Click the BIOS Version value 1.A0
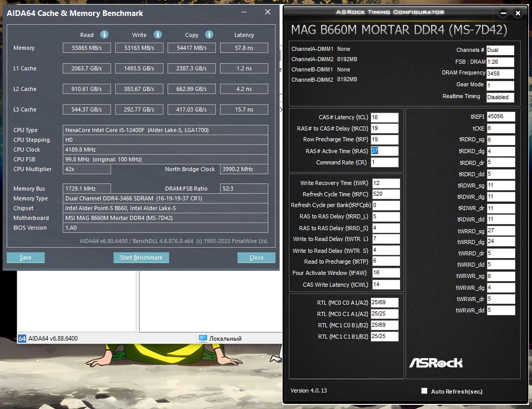The image size is (532, 409). pos(165,228)
